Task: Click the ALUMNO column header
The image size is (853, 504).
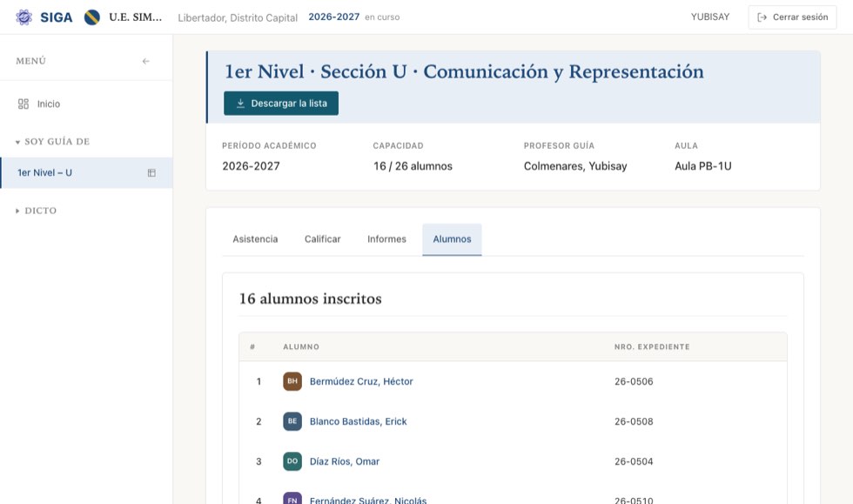Action: pos(301,346)
